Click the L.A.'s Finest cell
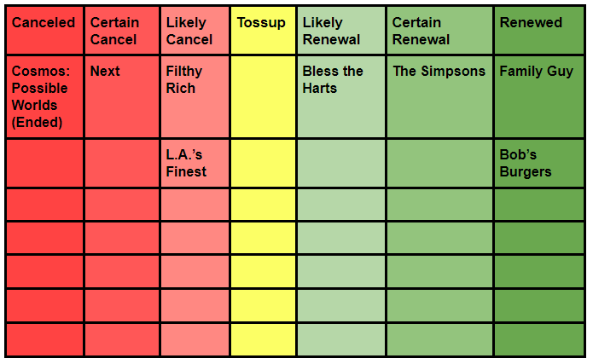 (195, 164)
